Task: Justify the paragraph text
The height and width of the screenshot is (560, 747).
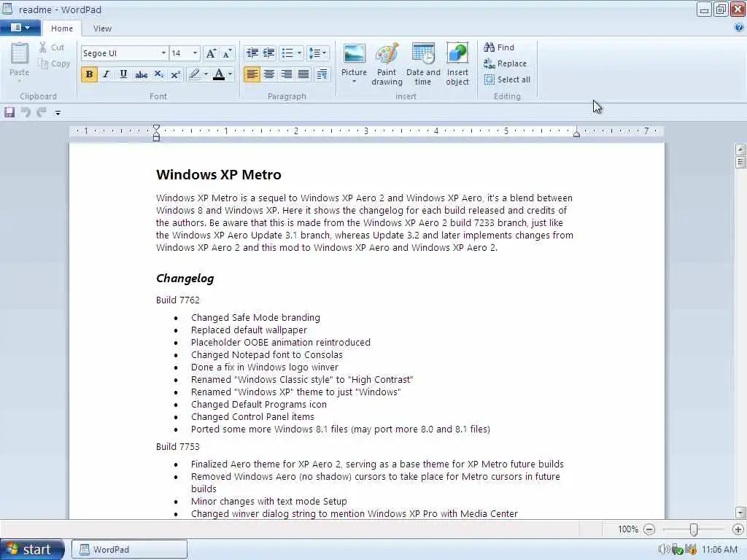Action: coord(303,74)
